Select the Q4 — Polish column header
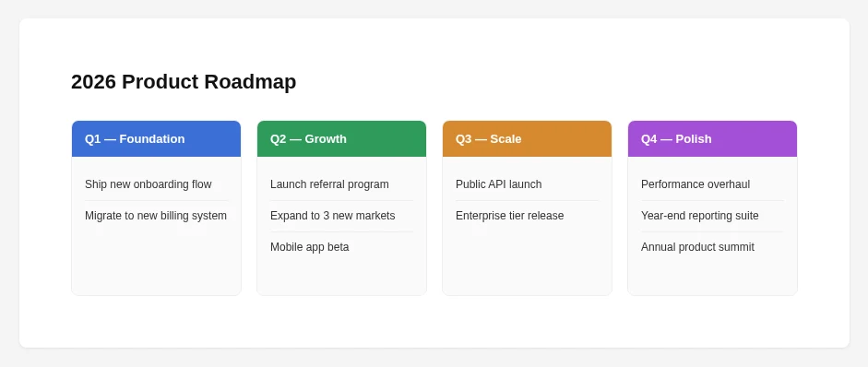868x367 pixels. pos(712,139)
